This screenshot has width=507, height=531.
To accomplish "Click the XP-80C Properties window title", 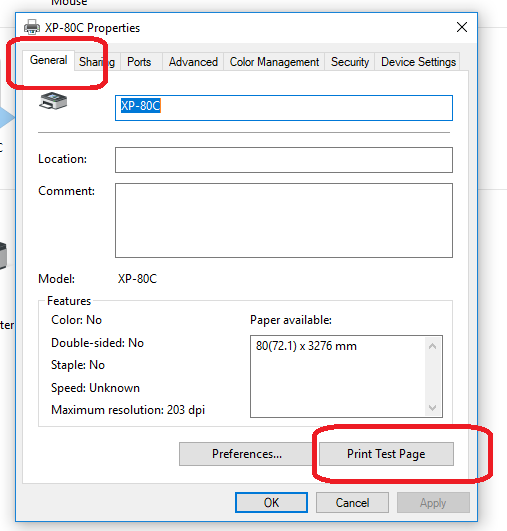I will [92, 28].
